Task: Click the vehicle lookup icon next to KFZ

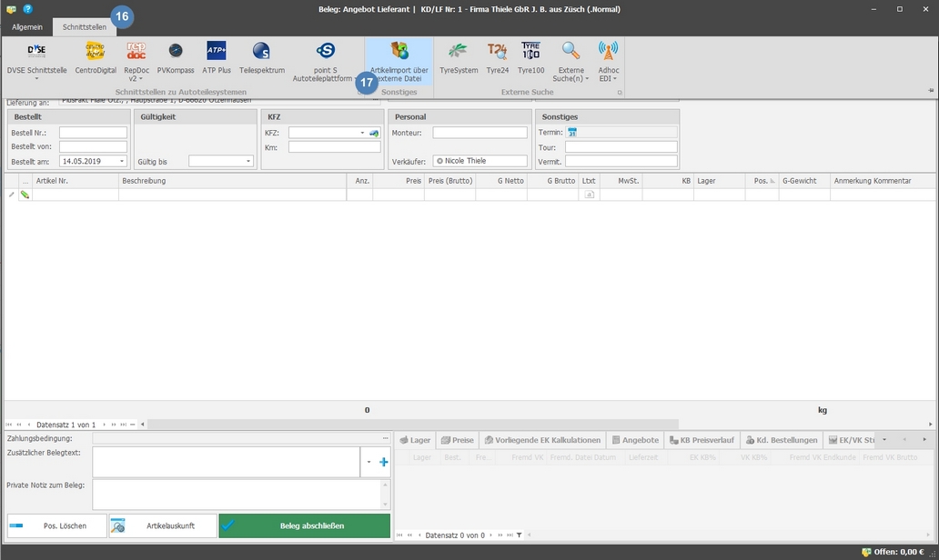Action: point(374,133)
